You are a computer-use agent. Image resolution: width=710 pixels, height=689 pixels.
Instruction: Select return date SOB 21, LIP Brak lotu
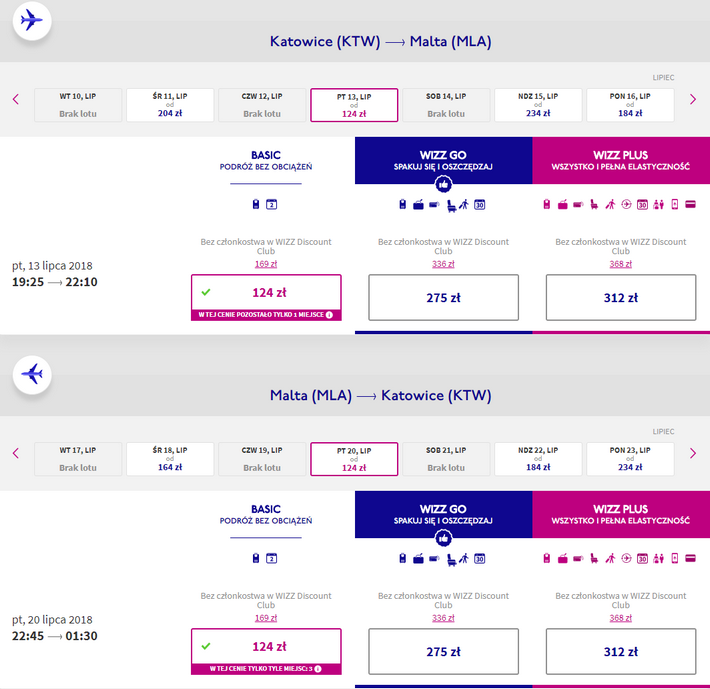(446, 459)
